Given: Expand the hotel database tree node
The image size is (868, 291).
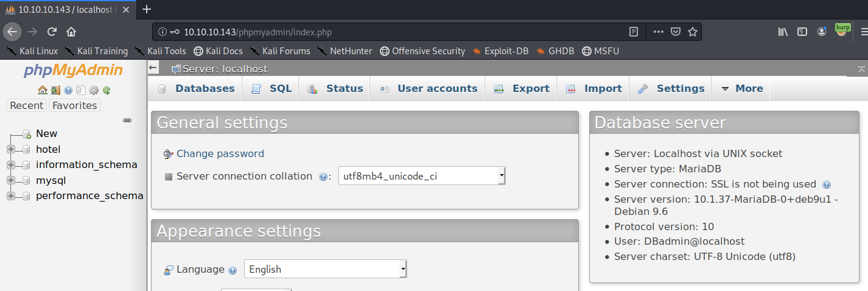Looking at the screenshot, I should [10, 149].
